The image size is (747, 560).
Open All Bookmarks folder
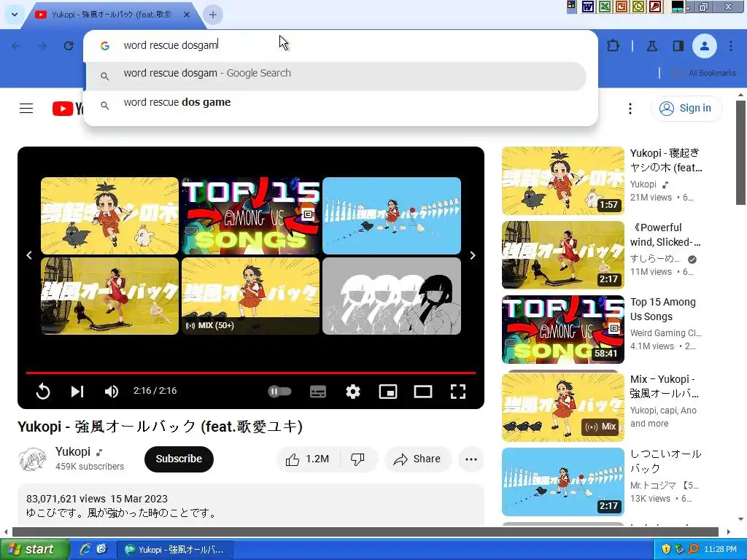(704, 73)
